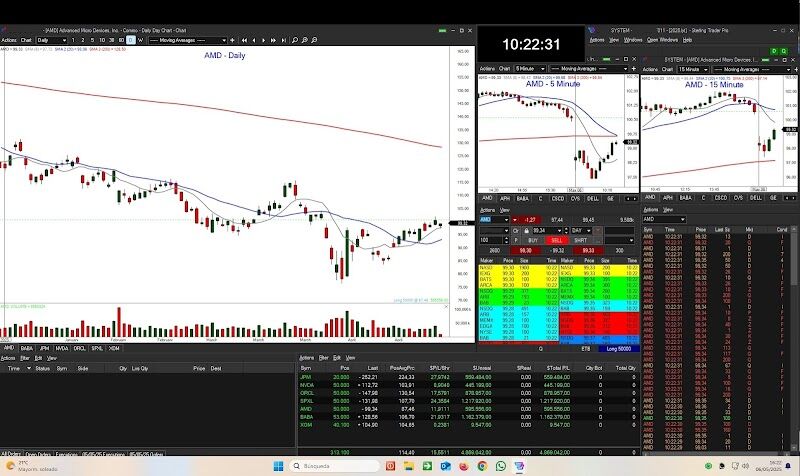Select the 10 timeframe on Daily chart toolbar

(x=102, y=40)
